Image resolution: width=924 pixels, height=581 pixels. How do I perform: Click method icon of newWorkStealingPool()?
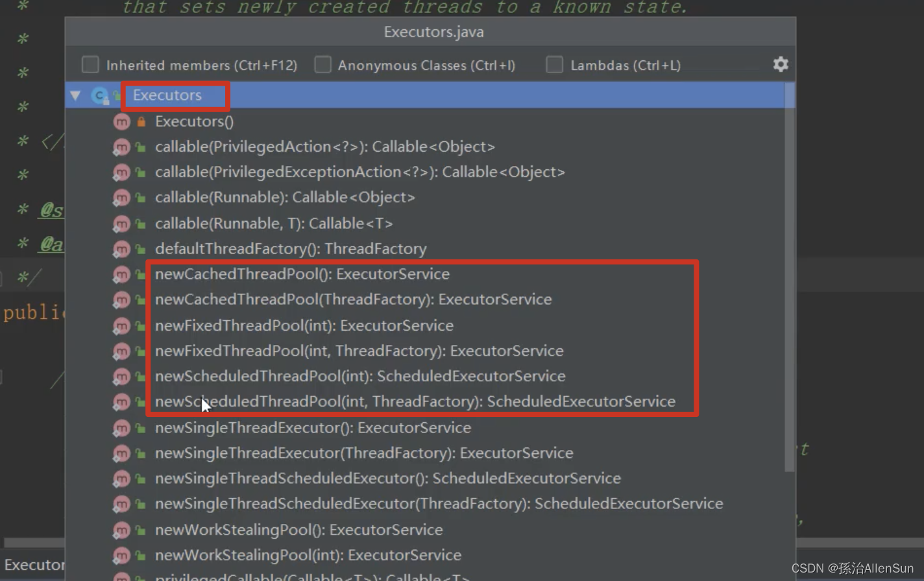click(121, 530)
